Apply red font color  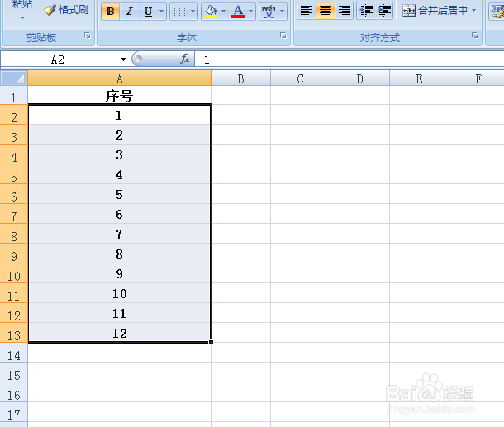[238, 12]
